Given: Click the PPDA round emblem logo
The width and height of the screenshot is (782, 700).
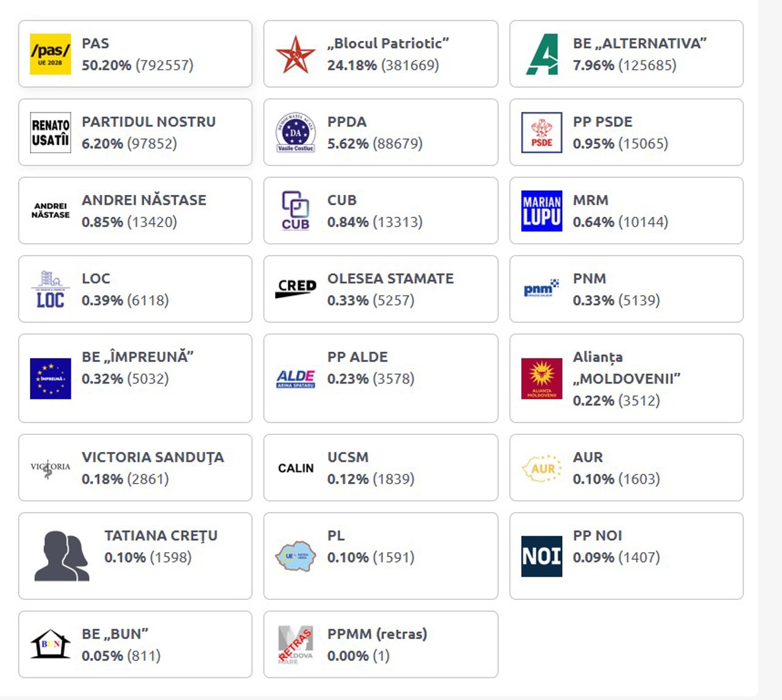Looking at the screenshot, I should point(296,133).
